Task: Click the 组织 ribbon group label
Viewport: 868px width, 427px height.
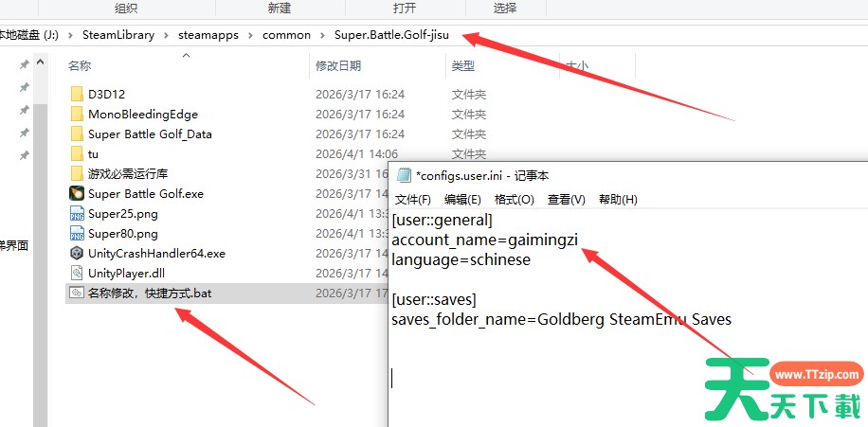Action: [126, 9]
